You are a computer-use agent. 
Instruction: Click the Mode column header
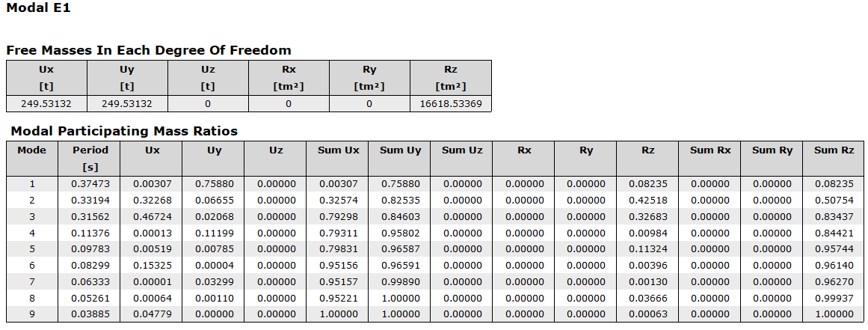(31, 150)
